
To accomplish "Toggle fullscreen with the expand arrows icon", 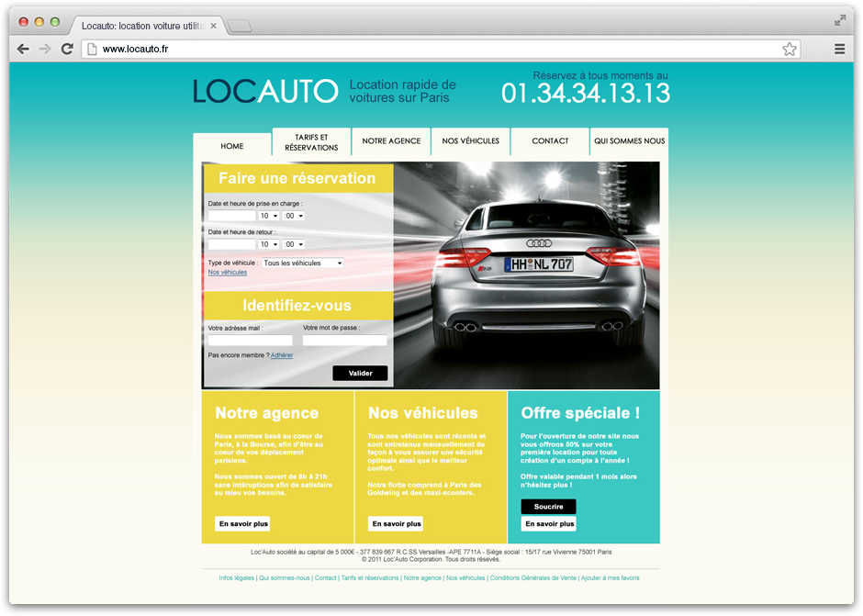I will (839, 20).
